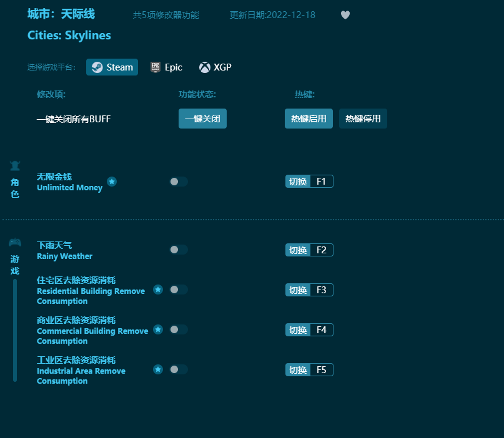Viewport: 504px width, 438px height.
Task: Toggle the Industrial Area Remove Consumption switch
Action: coord(175,369)
